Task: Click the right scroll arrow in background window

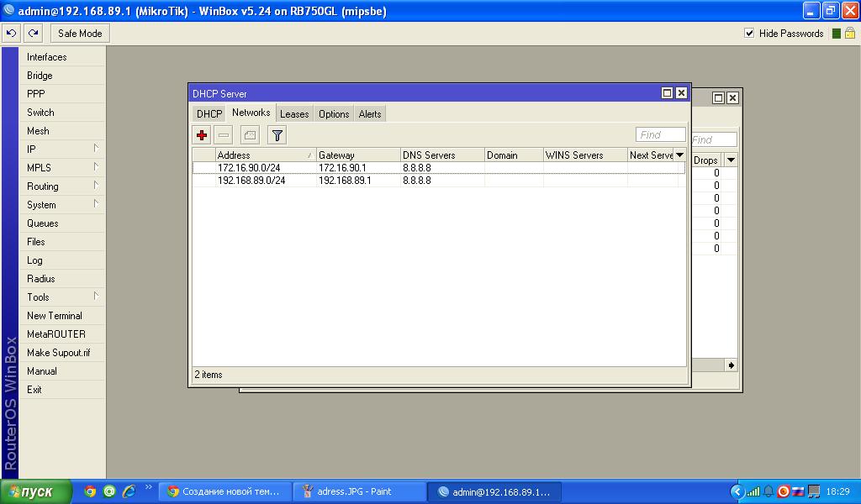Action: tap(731, 365)
